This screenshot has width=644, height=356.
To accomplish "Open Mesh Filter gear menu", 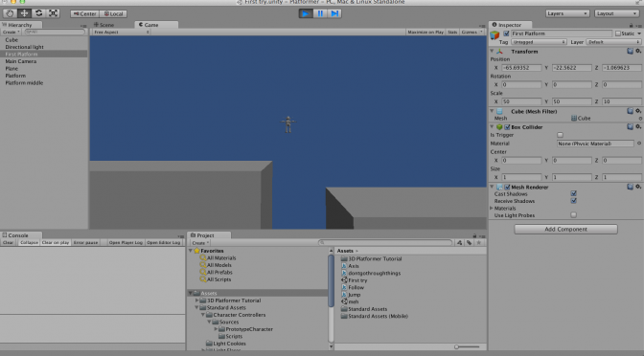I will point(638,111).
